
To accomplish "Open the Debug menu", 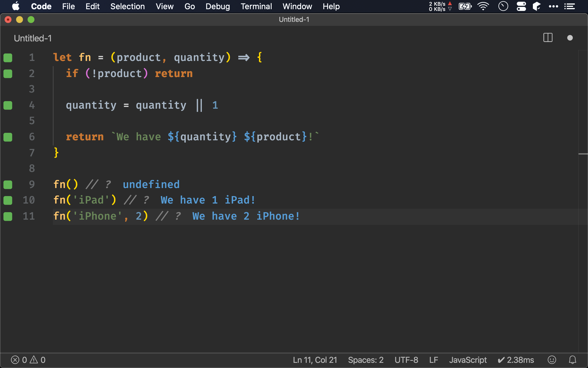I will coord(218,6).
